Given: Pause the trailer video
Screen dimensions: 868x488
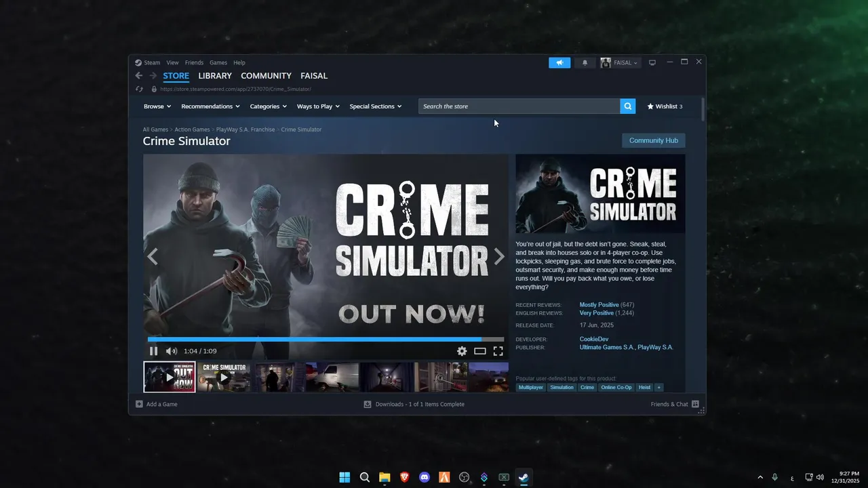Looking at the screenshot, I should tap(153, 351).
